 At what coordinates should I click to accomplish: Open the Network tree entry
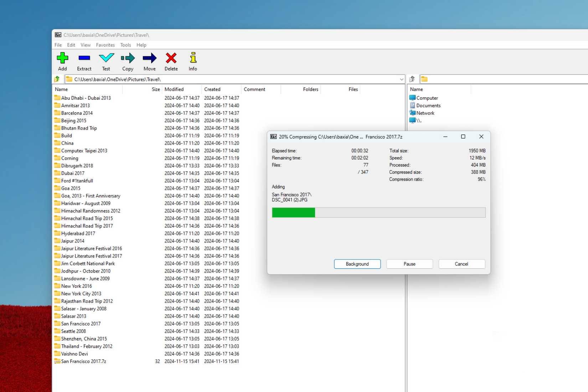(x=425, y=113)
